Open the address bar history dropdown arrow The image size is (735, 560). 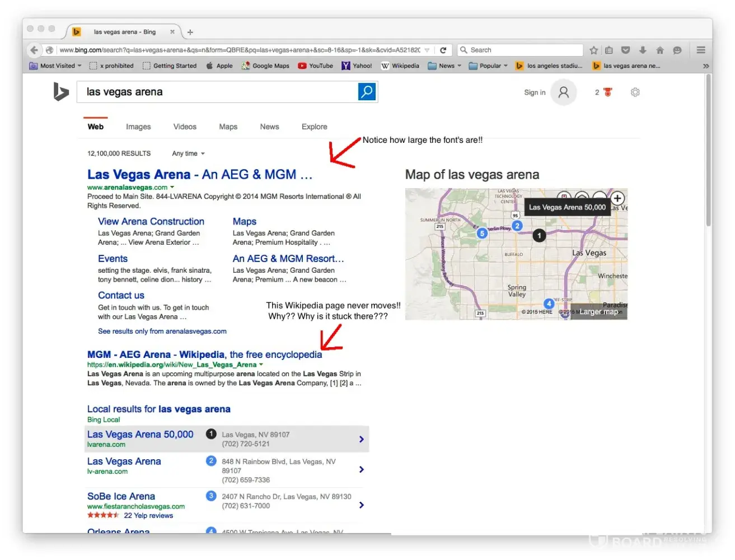pos(427,50)
